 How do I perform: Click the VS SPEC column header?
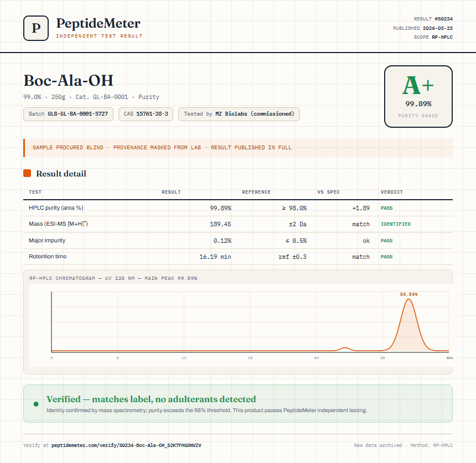pyautogui.click(x=328, y=192)
